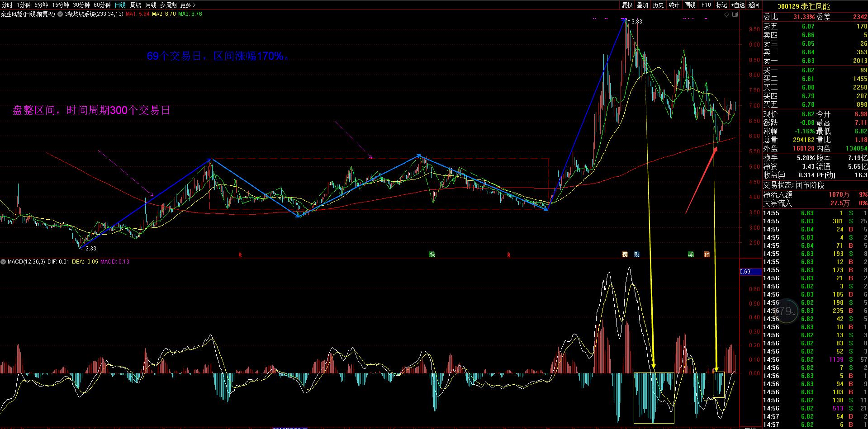This screenshot has width=868, height=429.
Task: Click the diamond icon at chart top right
Action: [726, 14]
